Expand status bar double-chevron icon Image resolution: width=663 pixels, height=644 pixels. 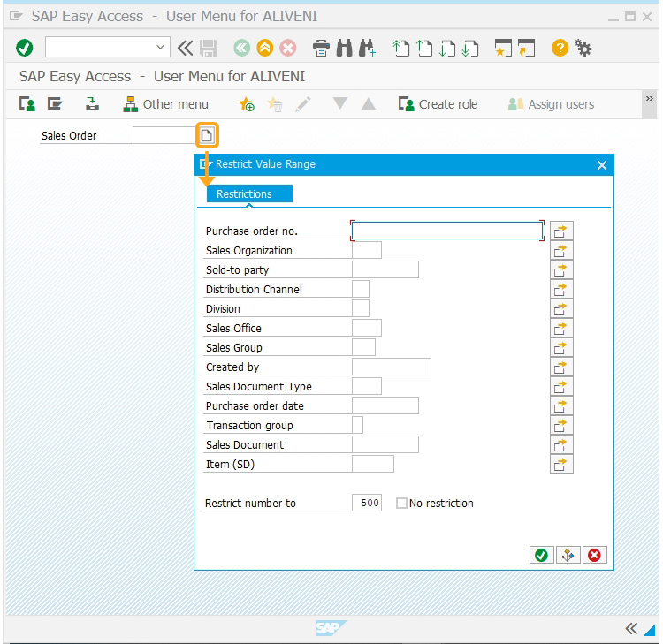pyautogui.click(x=631, y=628)
